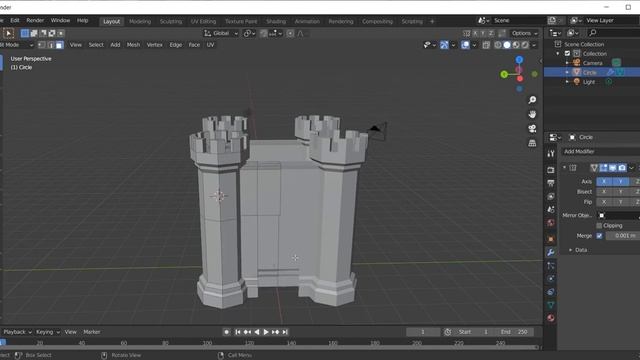Image resolution: width=640 pixels, height=360 pixels.
Task: Open Render properties tab icon
Action: coord(551,170)
